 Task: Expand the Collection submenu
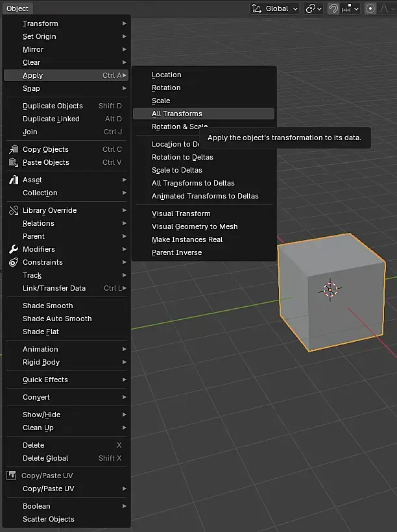66,193
